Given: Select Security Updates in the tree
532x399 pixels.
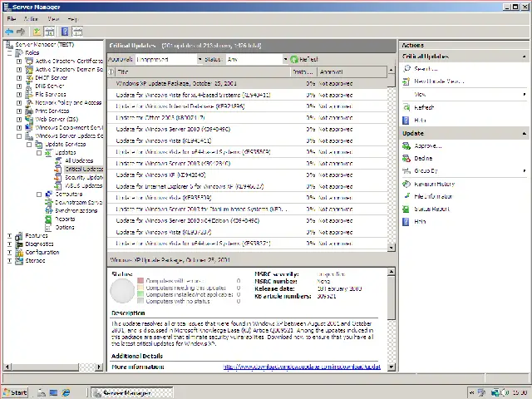Looking at the screenshot, I should pyautogui.click(x=84, y=177).
